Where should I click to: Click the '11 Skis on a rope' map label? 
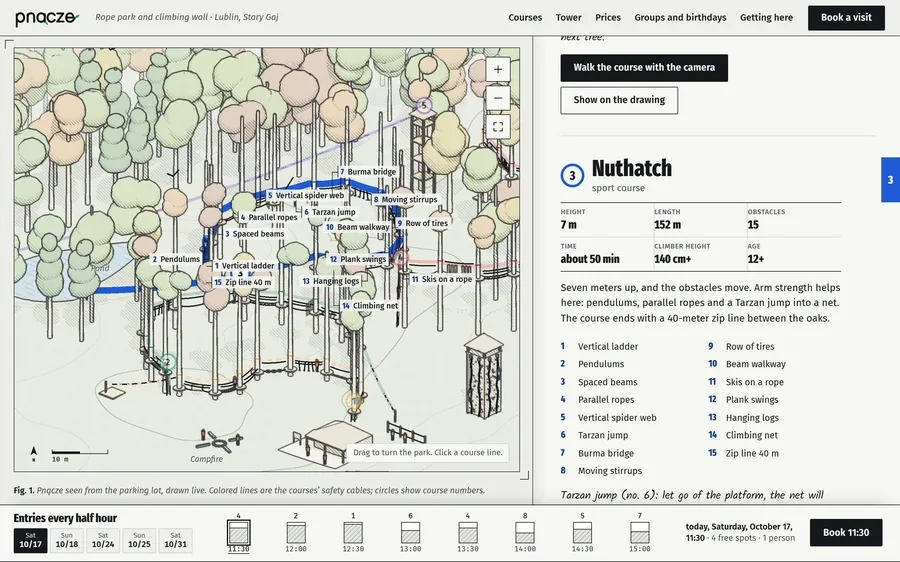pos(442,279)
